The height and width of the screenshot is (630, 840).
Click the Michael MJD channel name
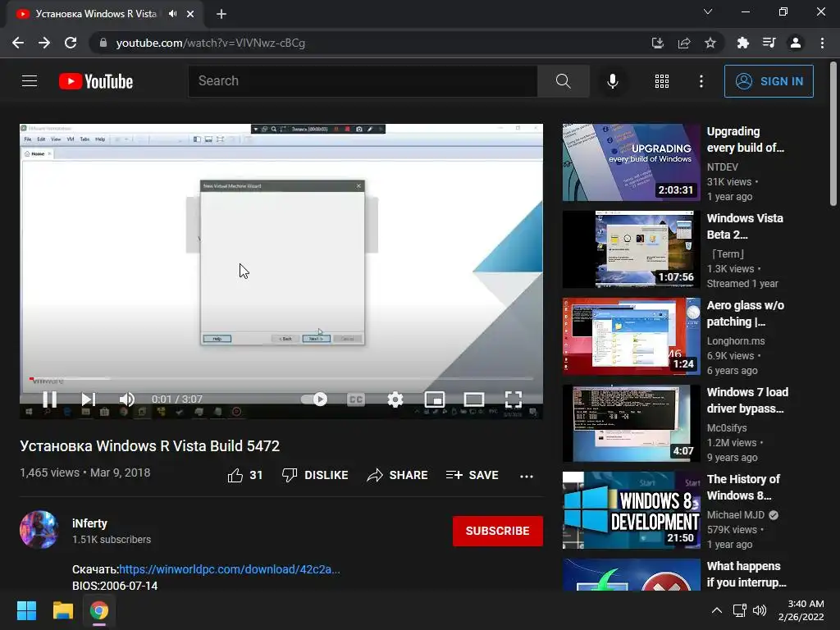click(735, 515)
